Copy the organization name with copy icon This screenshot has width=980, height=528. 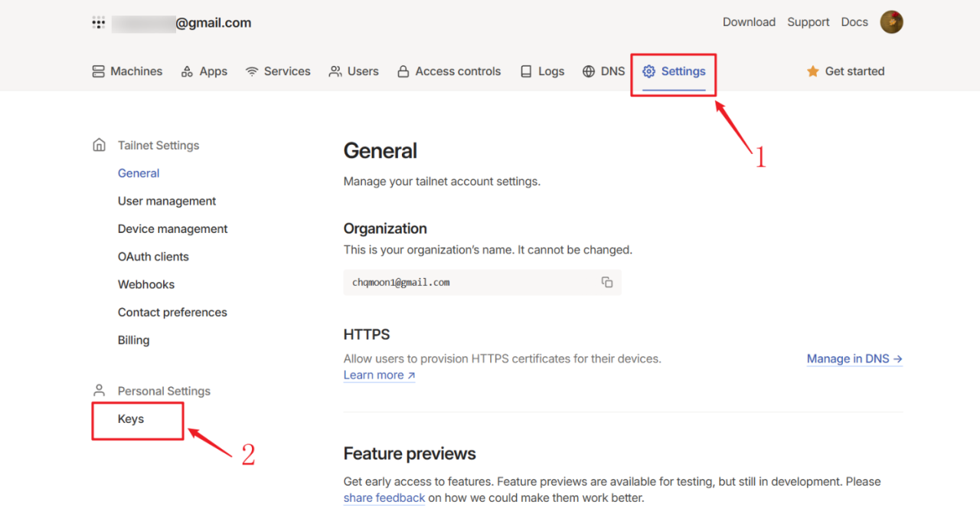click(x=607, y=282)
